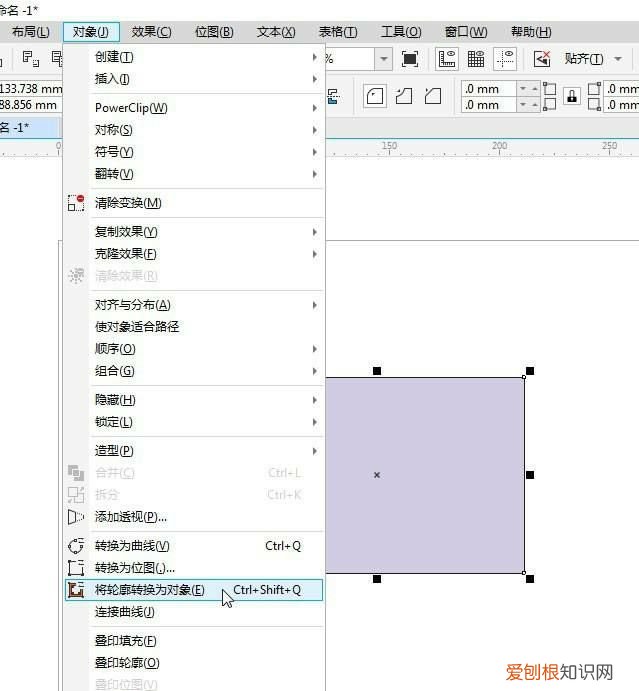Viewport: 639px width, 691px height.
Task: Open the 工具(O) menu
Action: point(401,32)
